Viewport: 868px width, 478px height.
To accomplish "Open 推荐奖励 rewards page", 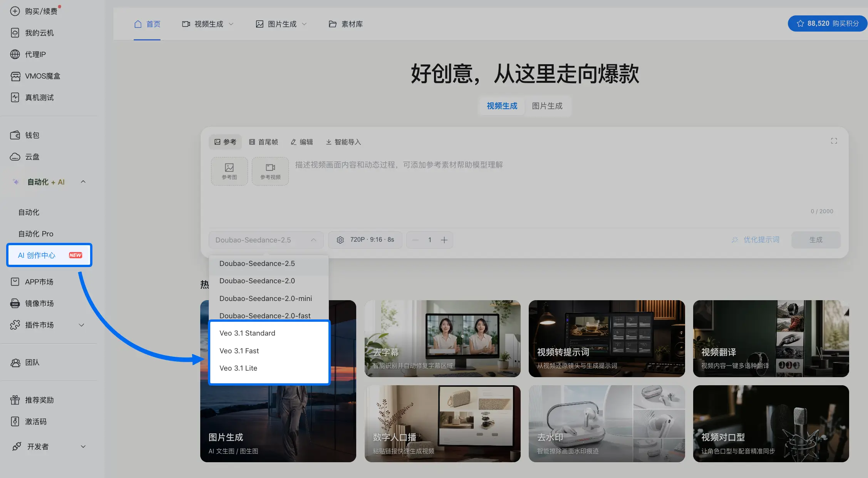I will coord(32,400).
